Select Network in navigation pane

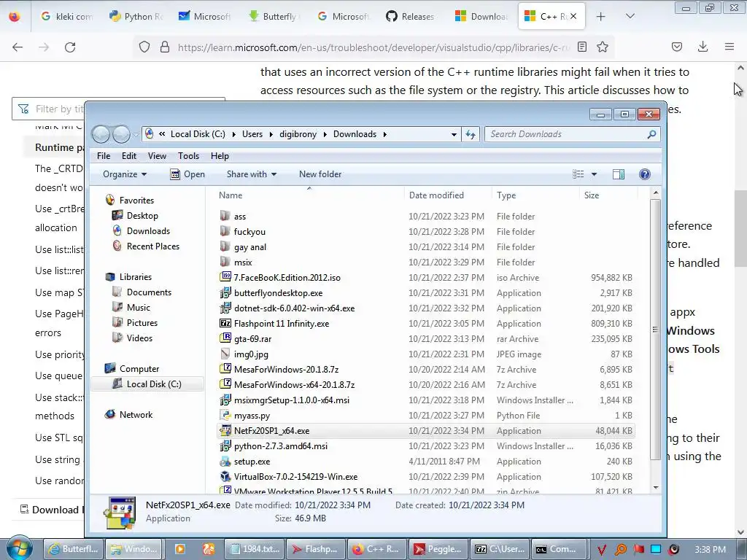point(136,415)
